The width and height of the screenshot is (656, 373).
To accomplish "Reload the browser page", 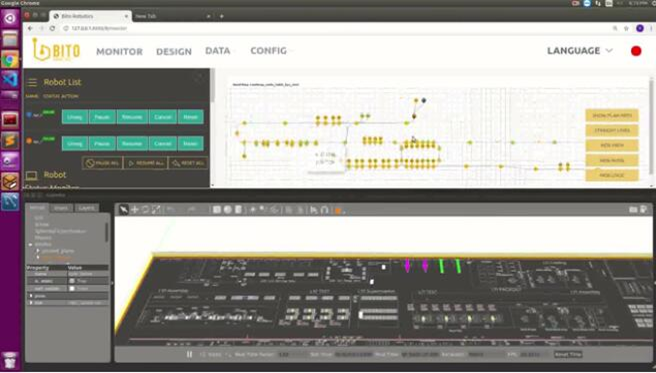I will coord(52,28).
